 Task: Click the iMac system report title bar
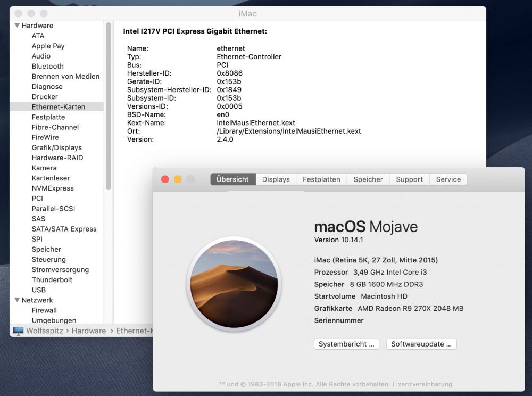click(x=248, y=14)
